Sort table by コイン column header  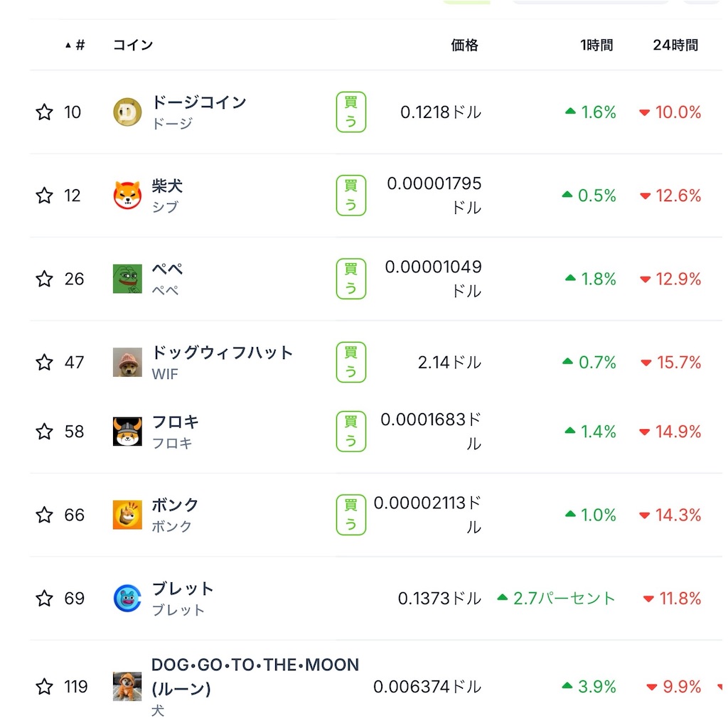tap(133, 45)
